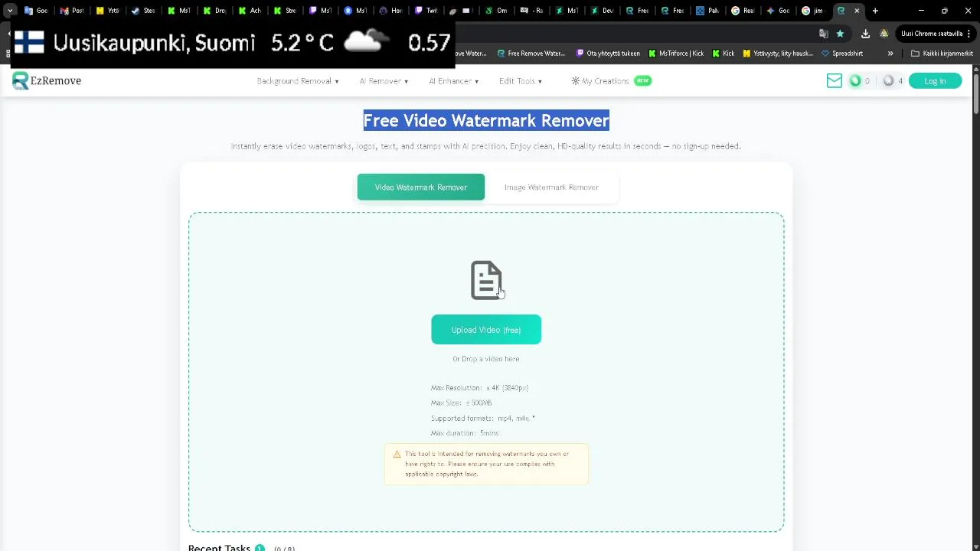Click the mail envelope icon

click(835, 81)
